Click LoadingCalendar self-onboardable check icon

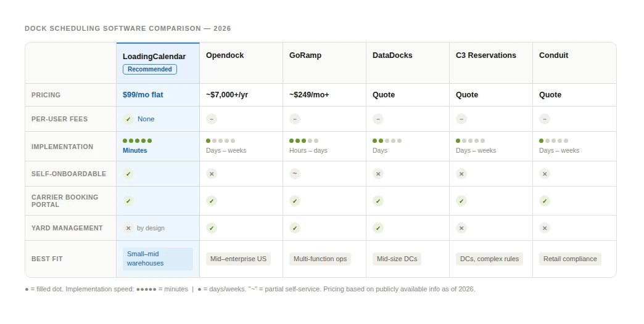point(128,174)
